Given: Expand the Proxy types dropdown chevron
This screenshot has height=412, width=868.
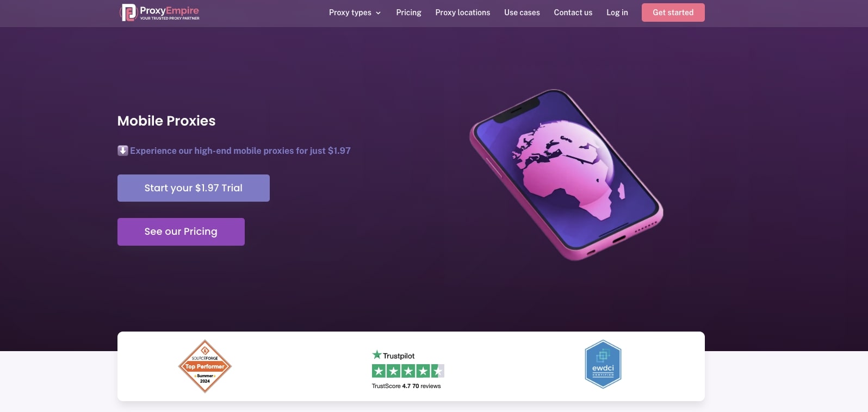Looking at the screenshot, I should 379,13.
